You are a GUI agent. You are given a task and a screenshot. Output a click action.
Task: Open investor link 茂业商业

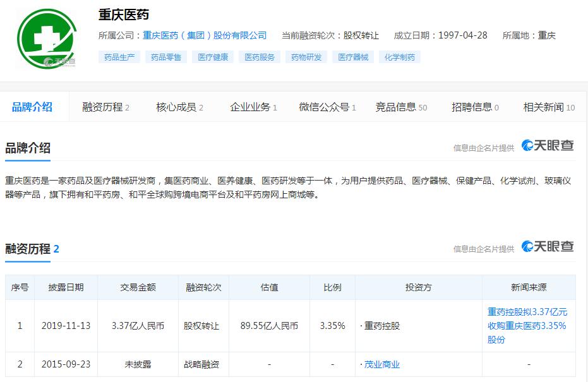(381, 364)
